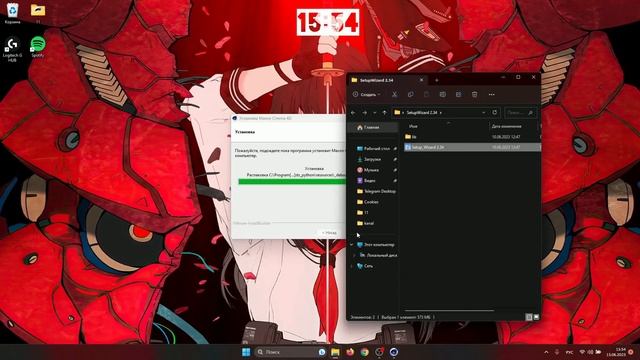Click the SetupWizard 2.34 address bar path
The width and height of the screenshot is (640, 360).
pyautogui.click(x=422, y=112)
